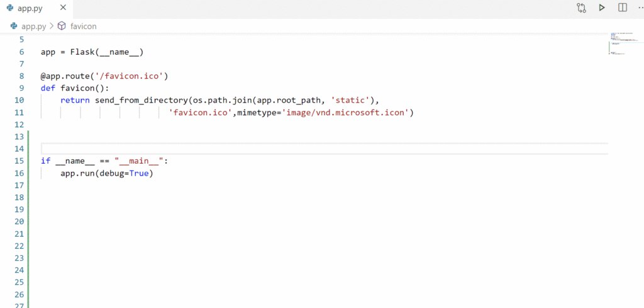This screenshot has height=308, width=644.
Task: Click the '@app.route' decorator text
Action: pyautogui.click(x=65, y=76)
